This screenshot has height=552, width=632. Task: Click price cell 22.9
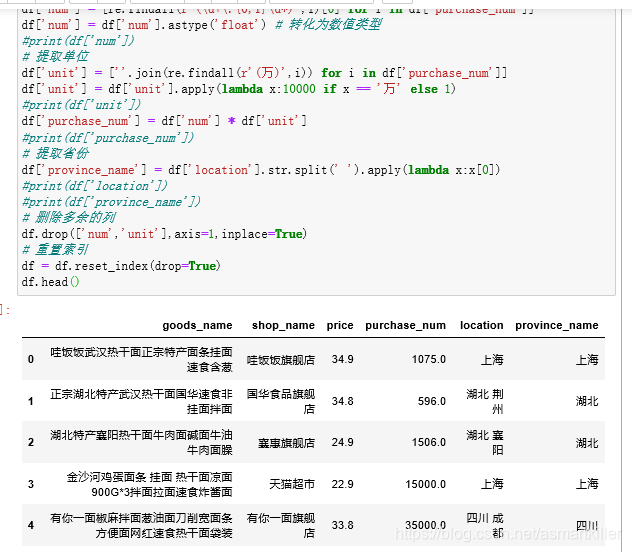point(342,484)
